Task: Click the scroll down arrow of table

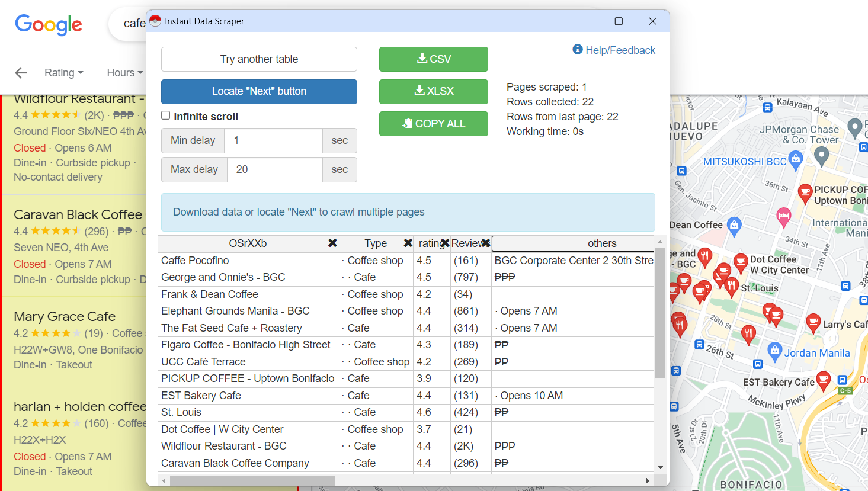Action: [x=660, y=468]
